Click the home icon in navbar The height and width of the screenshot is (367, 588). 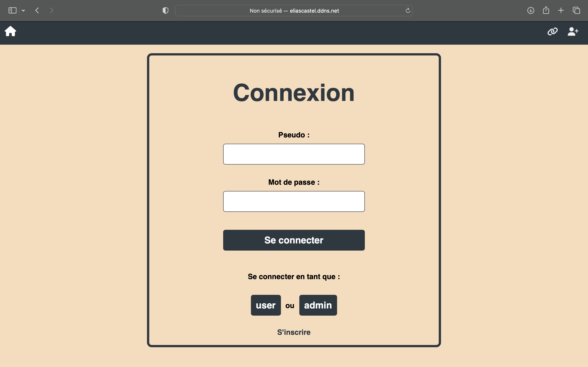point(10,31)
